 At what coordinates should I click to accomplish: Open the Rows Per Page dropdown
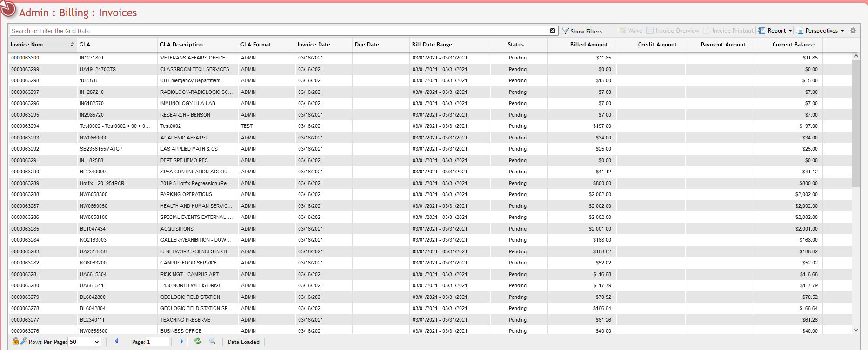point(85,342)
